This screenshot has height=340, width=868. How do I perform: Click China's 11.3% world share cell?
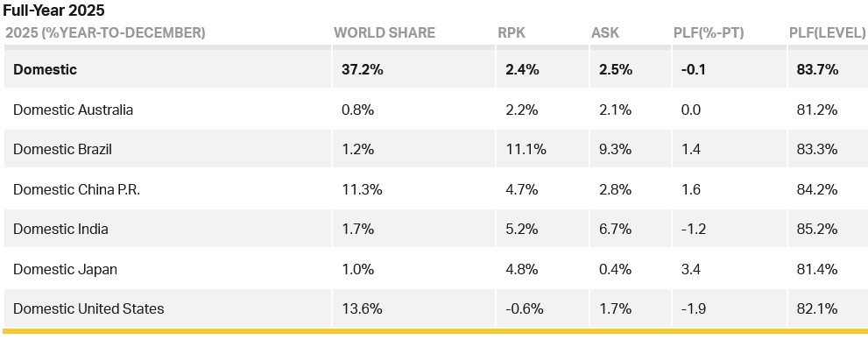[x=362, y=189]
